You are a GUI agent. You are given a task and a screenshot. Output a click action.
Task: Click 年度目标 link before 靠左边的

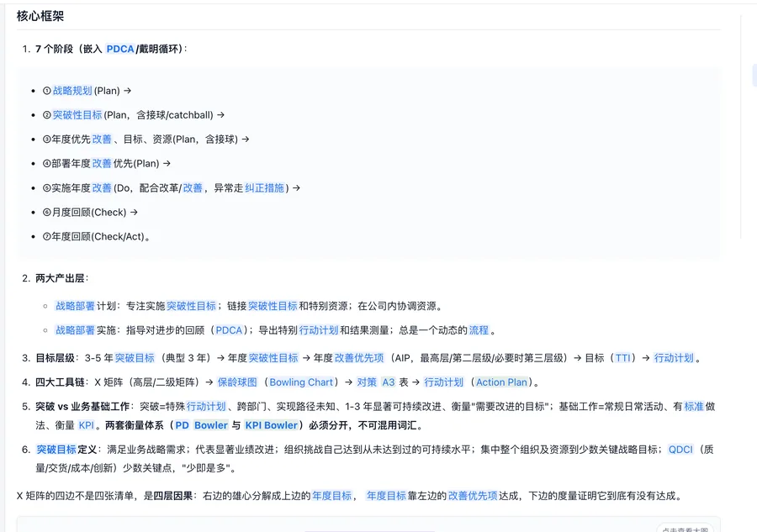click(386, 496)
